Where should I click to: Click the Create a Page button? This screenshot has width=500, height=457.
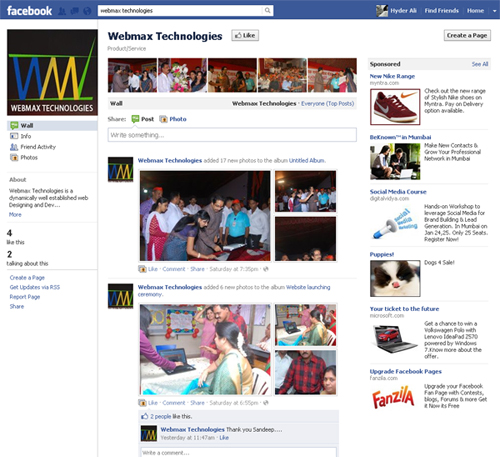click(x=467, y=35)
